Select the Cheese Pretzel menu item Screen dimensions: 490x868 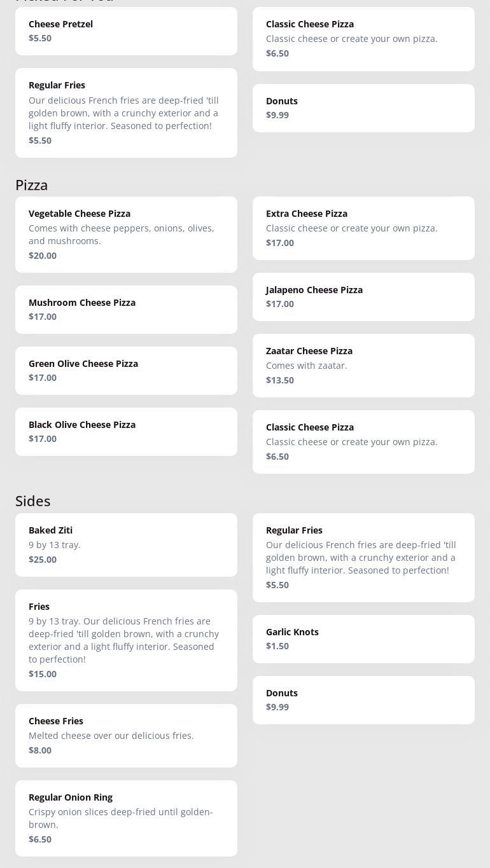126,31
